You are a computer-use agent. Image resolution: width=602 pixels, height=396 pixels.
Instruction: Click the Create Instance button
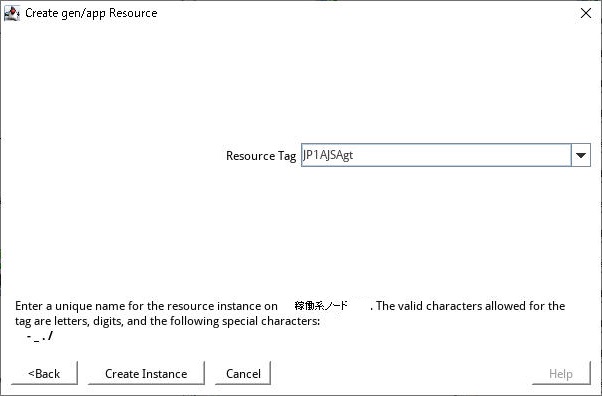(x=146, y=373)
